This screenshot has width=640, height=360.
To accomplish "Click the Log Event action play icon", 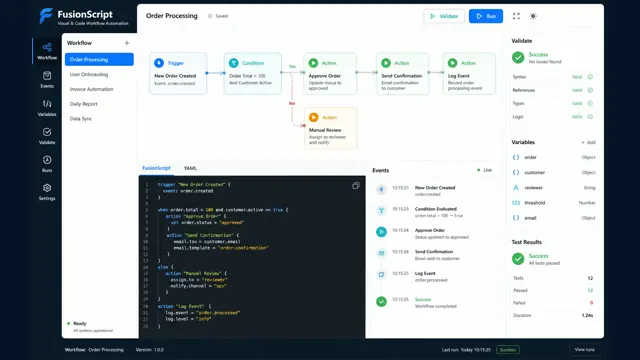I will [452, 63].
